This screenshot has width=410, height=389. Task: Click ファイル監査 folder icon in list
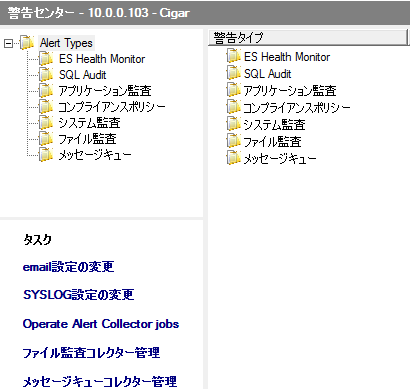click(233, 141)
